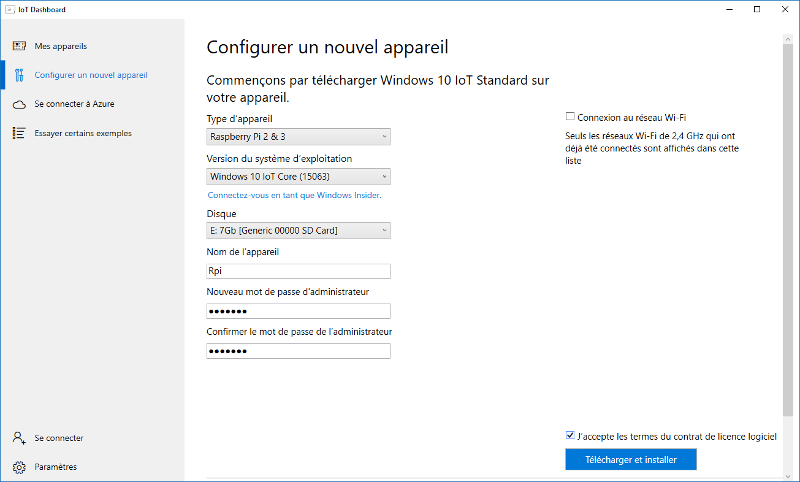800x482 pixels.
Task: Open the Type d'appareil dropdown
Action: click(x=298, y=137)
